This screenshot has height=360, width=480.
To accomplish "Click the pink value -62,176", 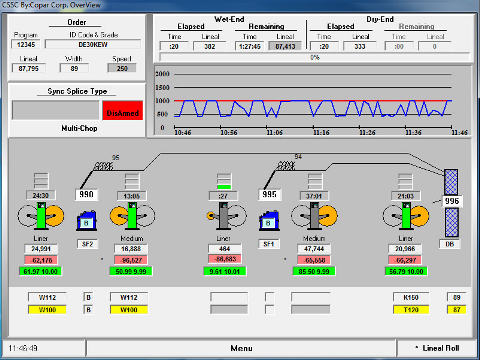I will coord(41,260).
